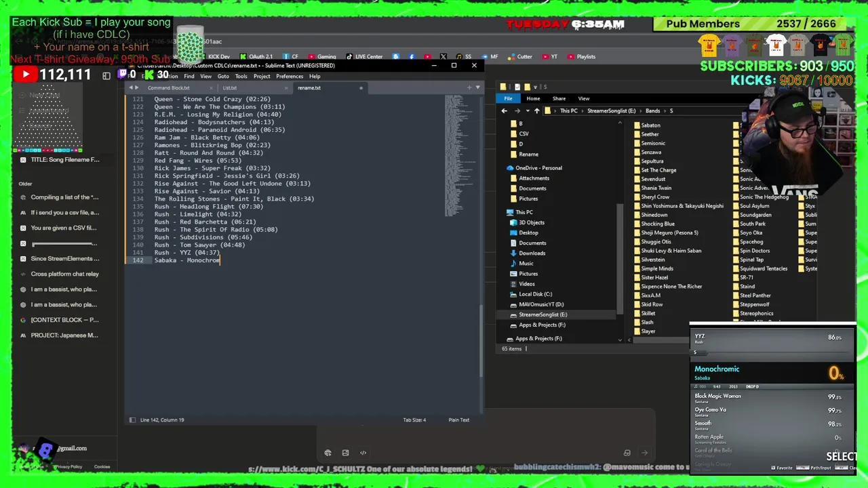Open the LIVE Center bookmark
This screenshot has height=488, width=868.
click(365, 57)
